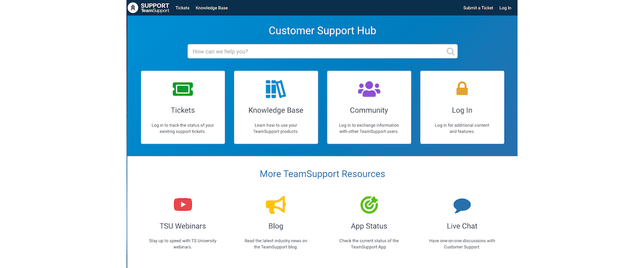Open the App Status resource heading
Image resolution: width=644 pixels, height=268 pixels.
tap(369, 226)
